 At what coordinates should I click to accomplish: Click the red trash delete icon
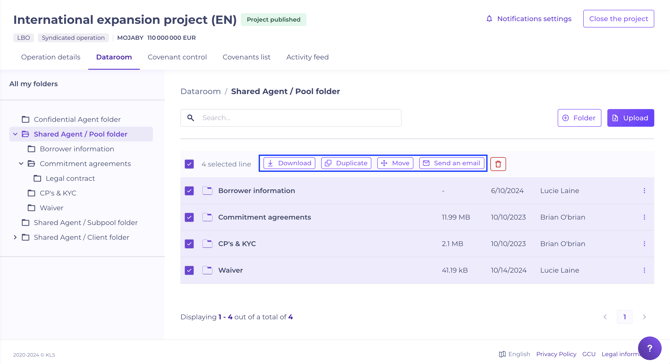pos(498,164)
